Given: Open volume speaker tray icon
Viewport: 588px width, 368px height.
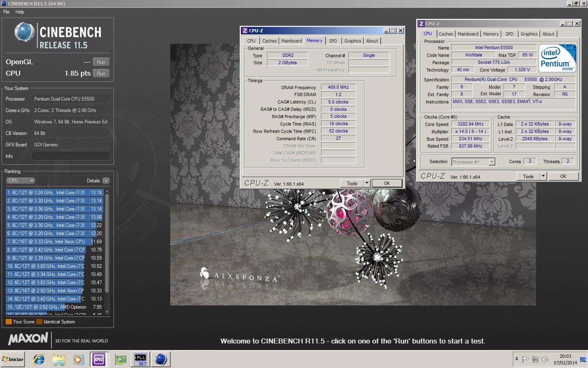Looking at the screenshot, I should coord(545,359).
